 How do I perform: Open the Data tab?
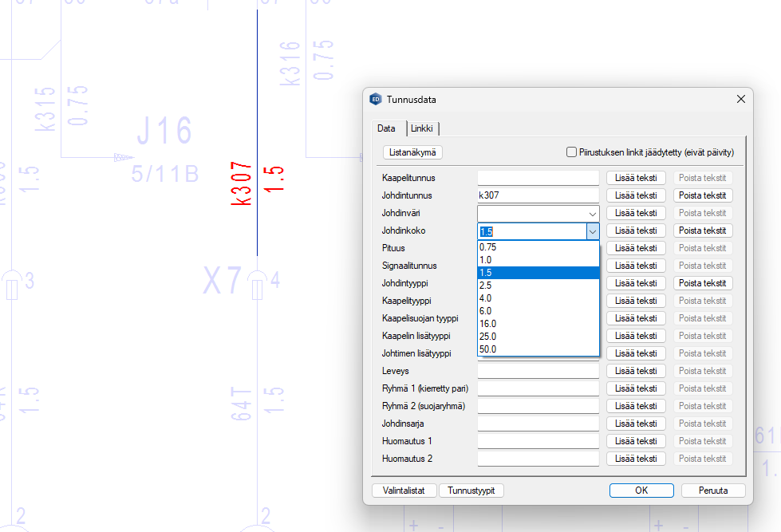coord(386,128)
